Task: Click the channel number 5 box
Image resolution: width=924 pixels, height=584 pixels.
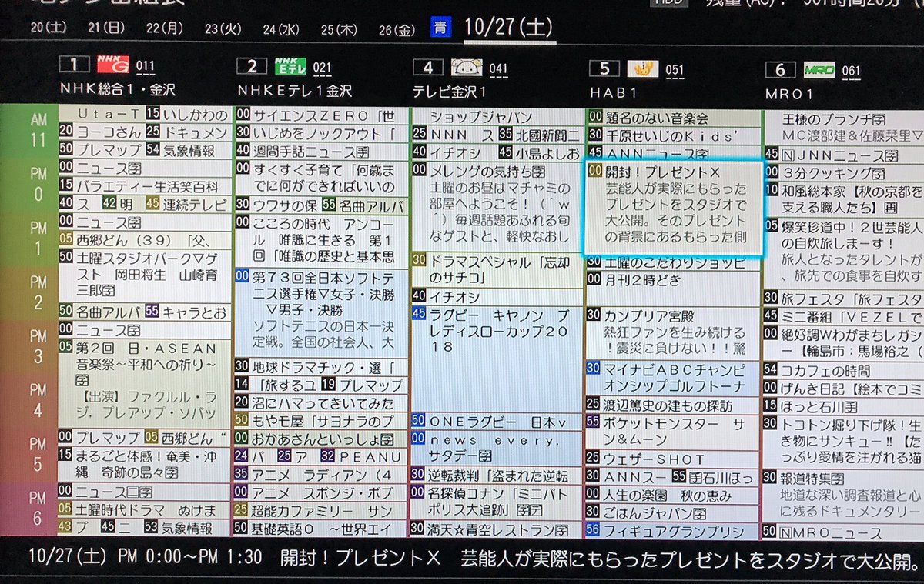Action: (604, 68)
